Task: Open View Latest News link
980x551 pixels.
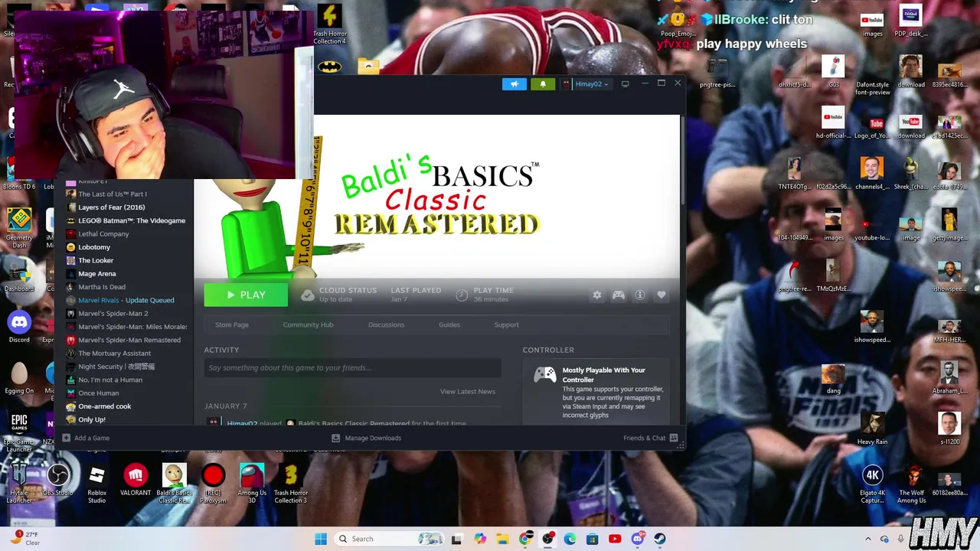Action: click(467, 391)
